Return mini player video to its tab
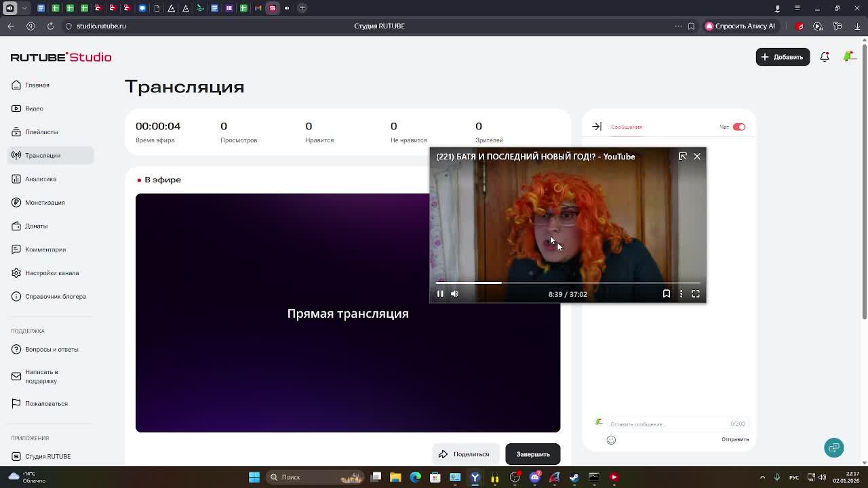This screenshot has height=488, width=868. (683, 157)
